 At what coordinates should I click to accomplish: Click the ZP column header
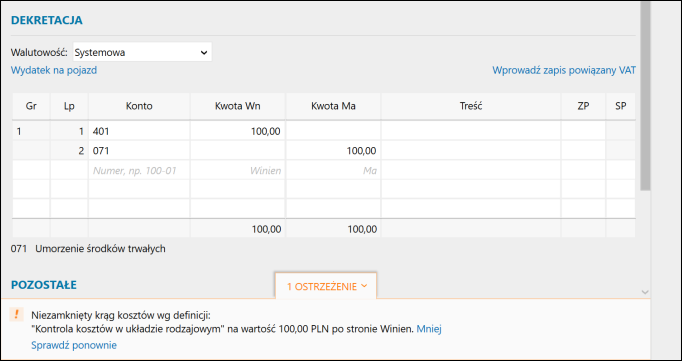coord(583,106)
